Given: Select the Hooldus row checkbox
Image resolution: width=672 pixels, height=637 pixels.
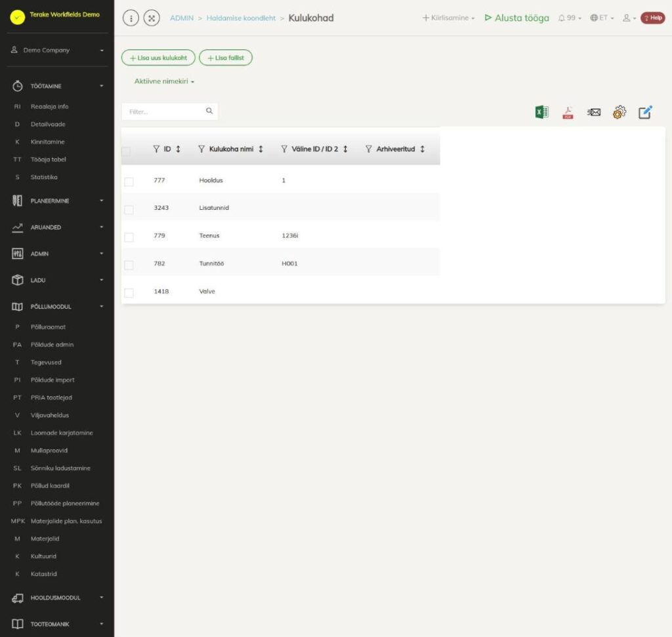Looking at the screenshot, I should coord(129,182).
